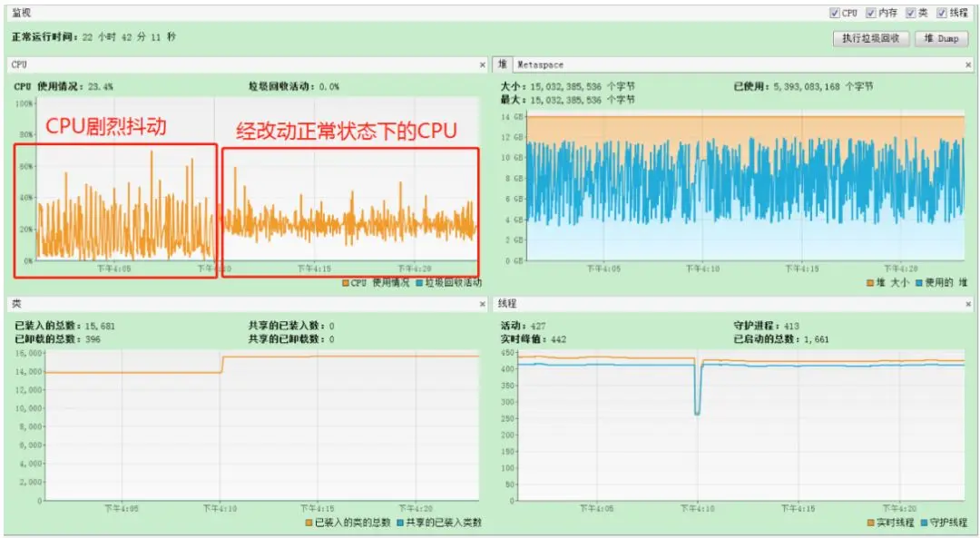The image size is (980, 538).
Task: Click the 堆 Dump button
Action: click(941, 39)
